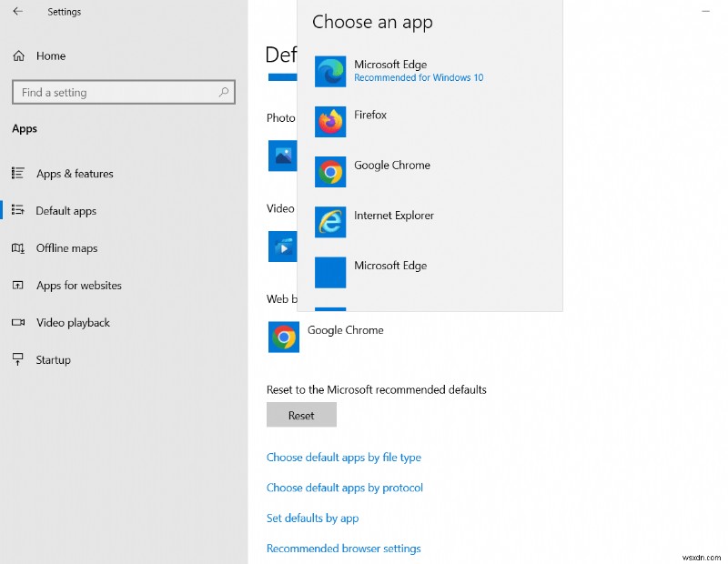Open the photo viewer app tile

coord(282,155)
